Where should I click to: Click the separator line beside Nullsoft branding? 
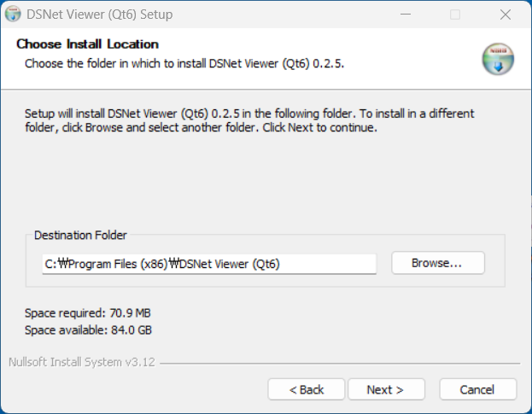[340, 363]
